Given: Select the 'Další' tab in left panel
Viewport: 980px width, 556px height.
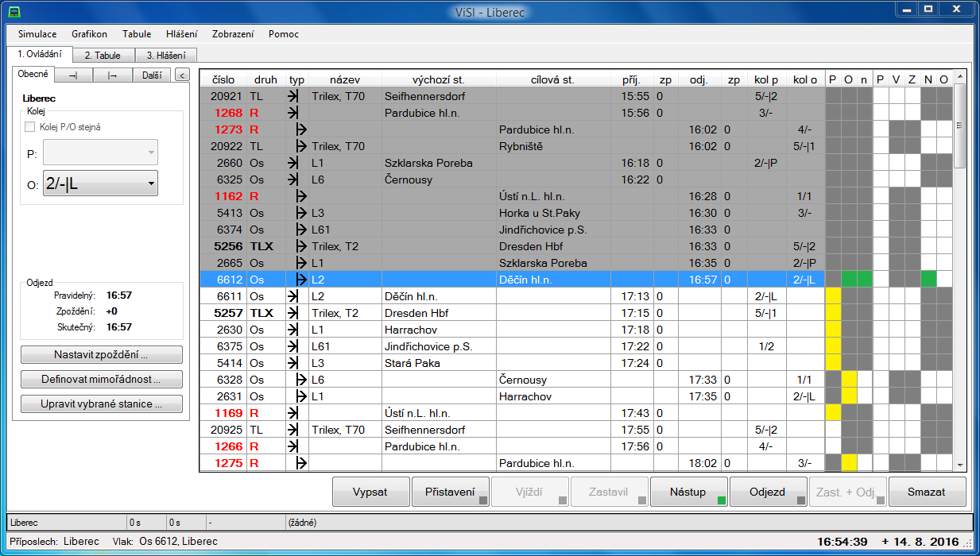Looking at the screenshot, I should coord(152,75).
